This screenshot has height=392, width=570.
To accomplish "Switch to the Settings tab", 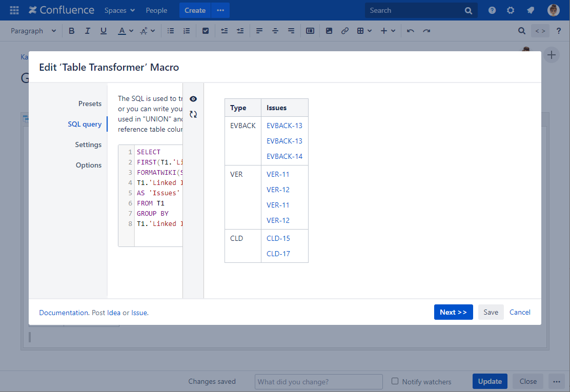I will [88, 145].
